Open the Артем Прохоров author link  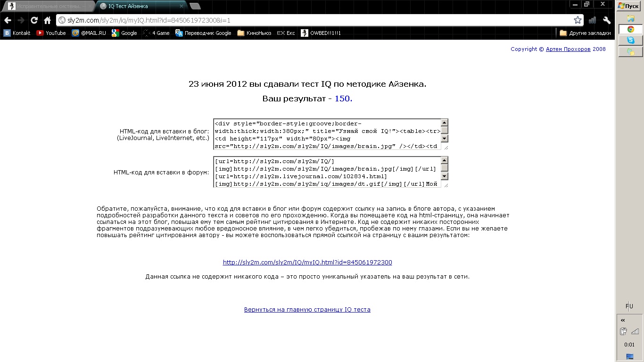click(x=568, y=49)
